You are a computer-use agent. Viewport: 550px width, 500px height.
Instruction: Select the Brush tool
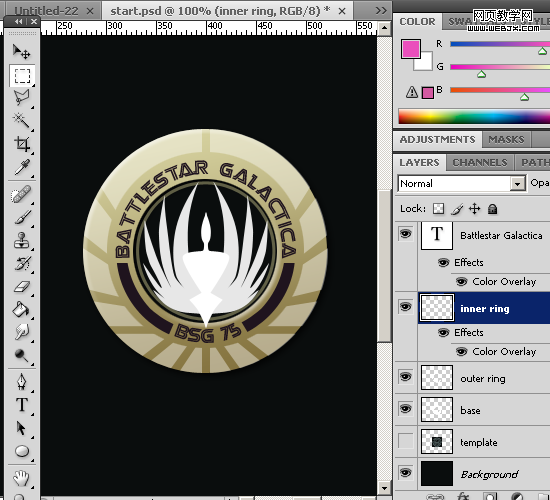pos(22,218)
